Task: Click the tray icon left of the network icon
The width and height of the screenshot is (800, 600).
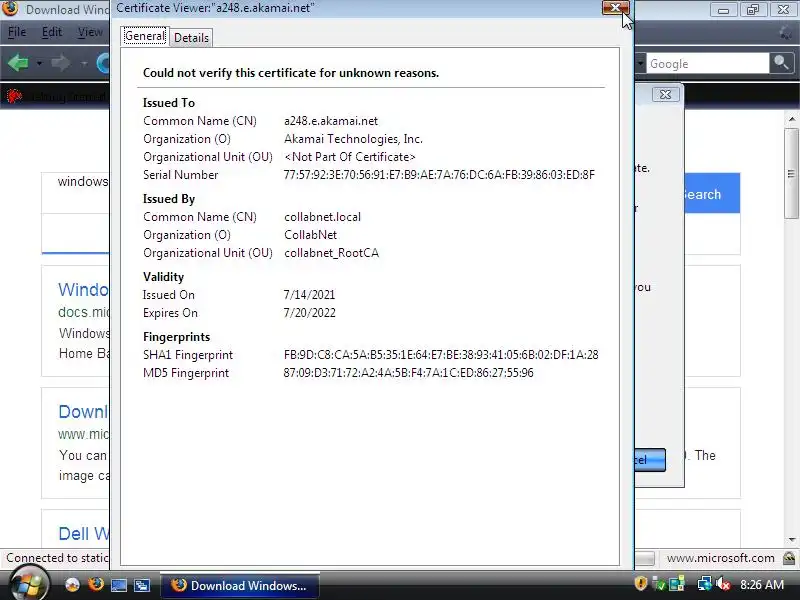Action: [x=677, y=584]
